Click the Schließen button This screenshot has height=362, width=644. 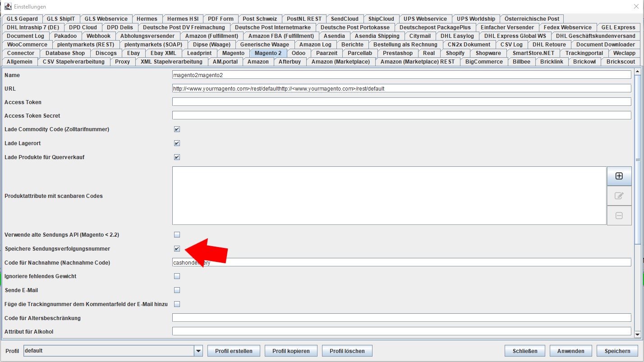[524, 351]
